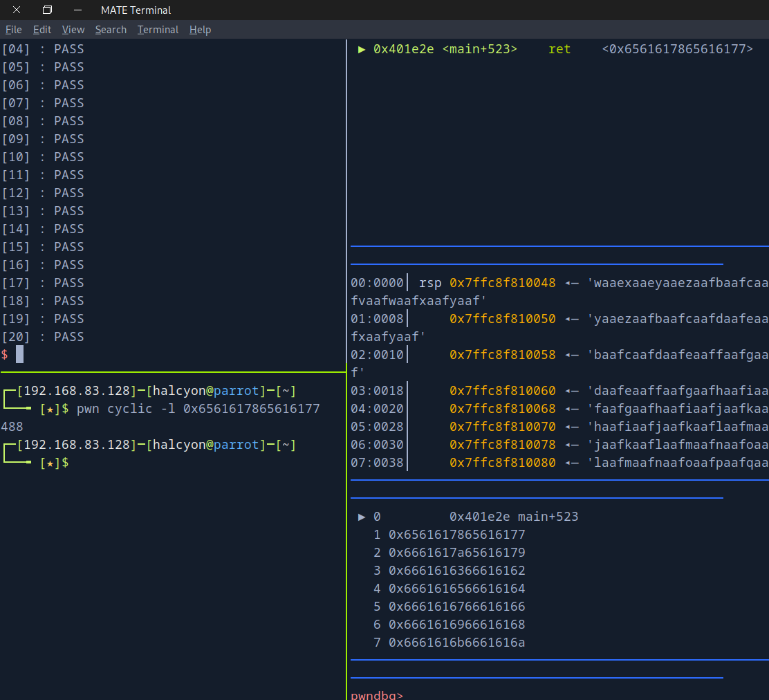Open the View menu
The height and width of the screenshot is (700, 769).
coord(73,30)
